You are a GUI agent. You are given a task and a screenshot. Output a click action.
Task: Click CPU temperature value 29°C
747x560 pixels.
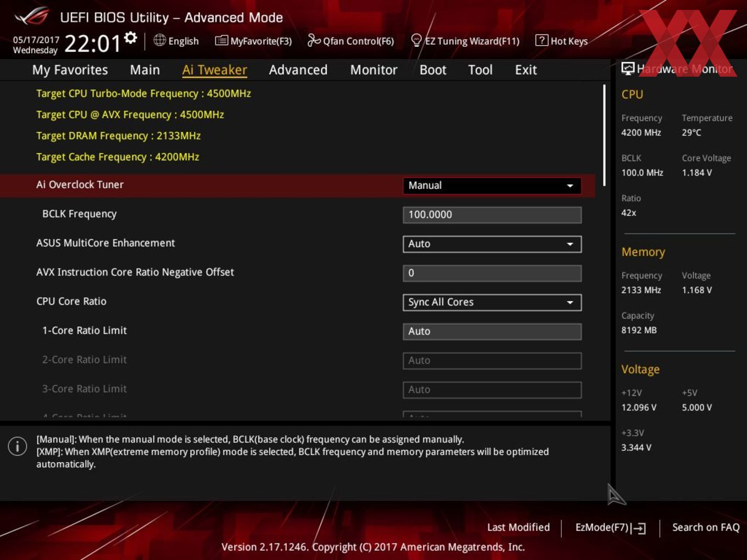coord(692,132)
